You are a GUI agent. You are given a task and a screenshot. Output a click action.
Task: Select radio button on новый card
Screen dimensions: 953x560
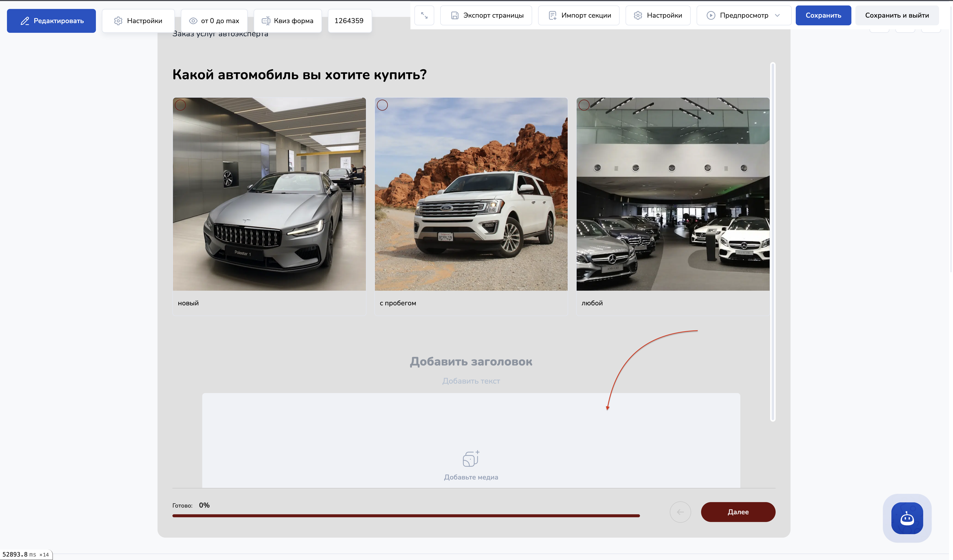click(x=180, y=105)
